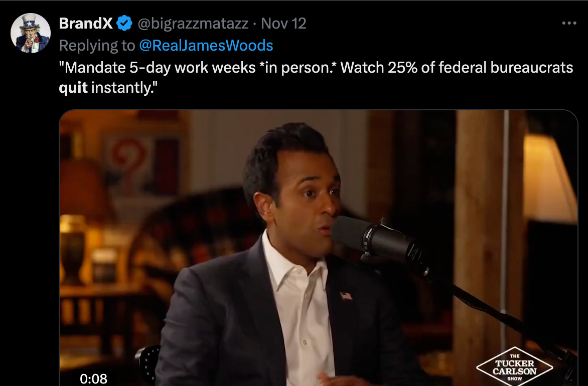Image resolution: width=588 pixels, height=386 pixels.
Task: Click the microphone shown in the video
Action: (379, 239)
